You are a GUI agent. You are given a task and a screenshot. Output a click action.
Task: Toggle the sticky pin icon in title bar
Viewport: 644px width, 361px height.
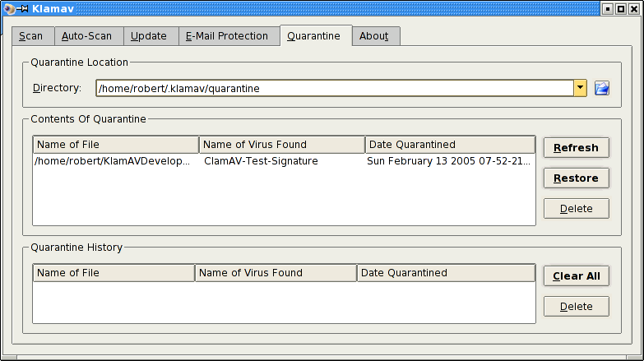[22, 8]
